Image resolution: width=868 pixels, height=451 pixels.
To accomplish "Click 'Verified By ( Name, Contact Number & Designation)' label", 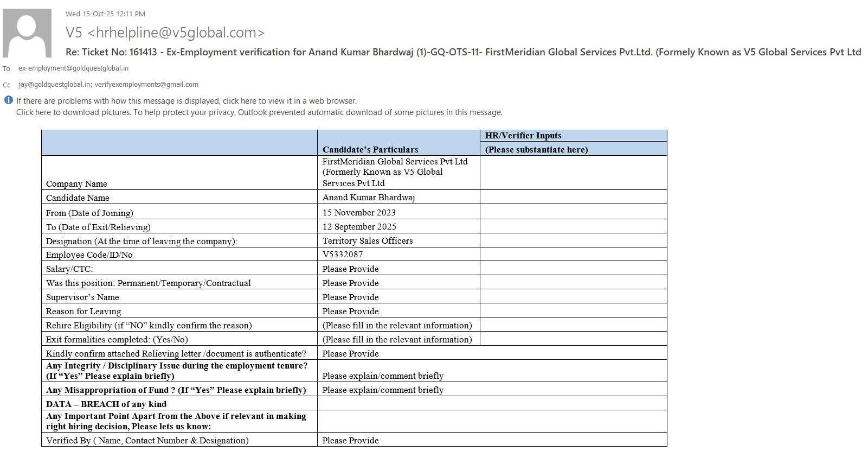I will tap(147, 441).
